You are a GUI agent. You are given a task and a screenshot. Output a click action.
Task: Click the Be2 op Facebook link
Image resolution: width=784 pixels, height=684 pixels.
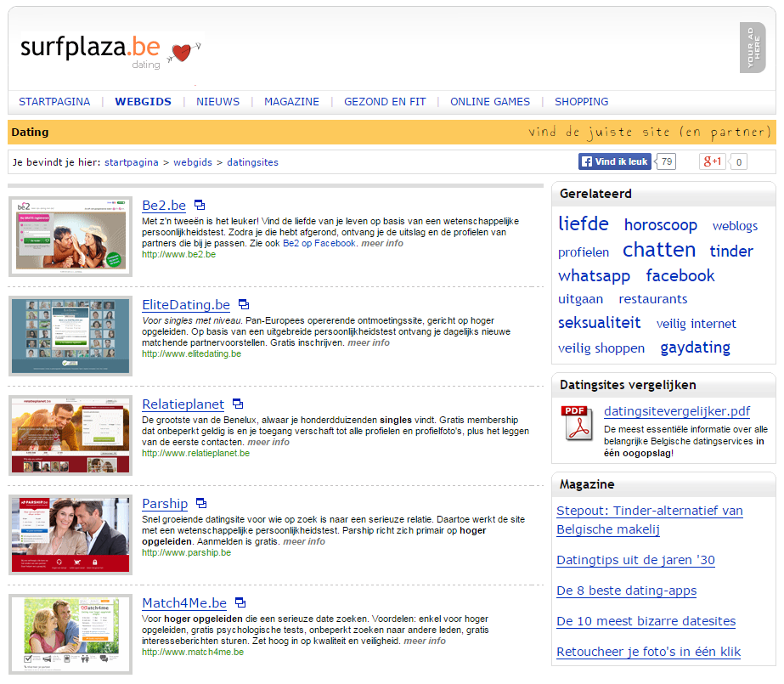coord(319,244)
